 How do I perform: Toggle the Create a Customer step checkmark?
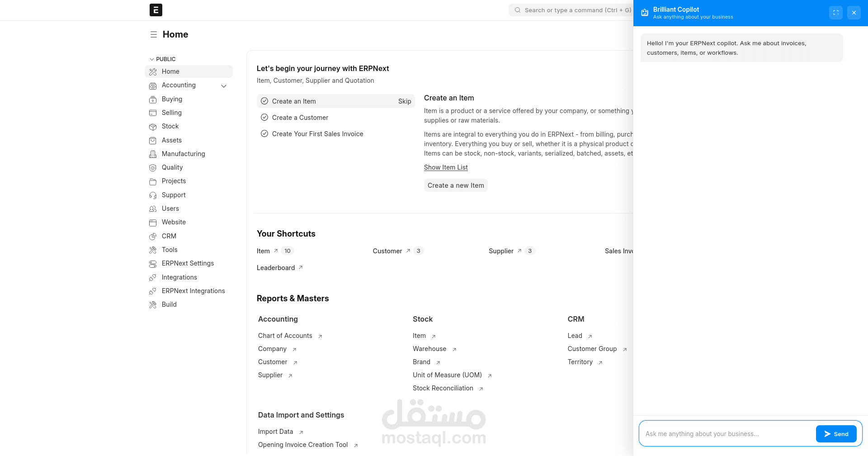pyautogui.click(x=264, y=117)
